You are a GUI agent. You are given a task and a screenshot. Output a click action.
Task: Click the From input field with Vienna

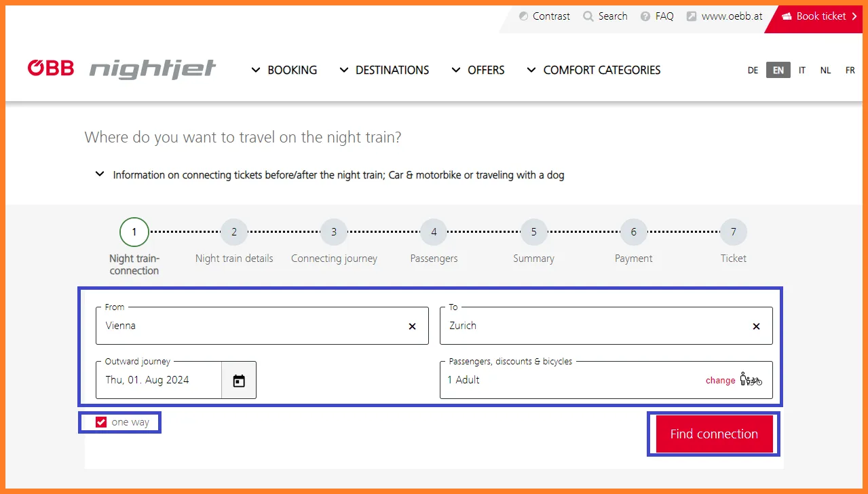click(x=251, y=326)
